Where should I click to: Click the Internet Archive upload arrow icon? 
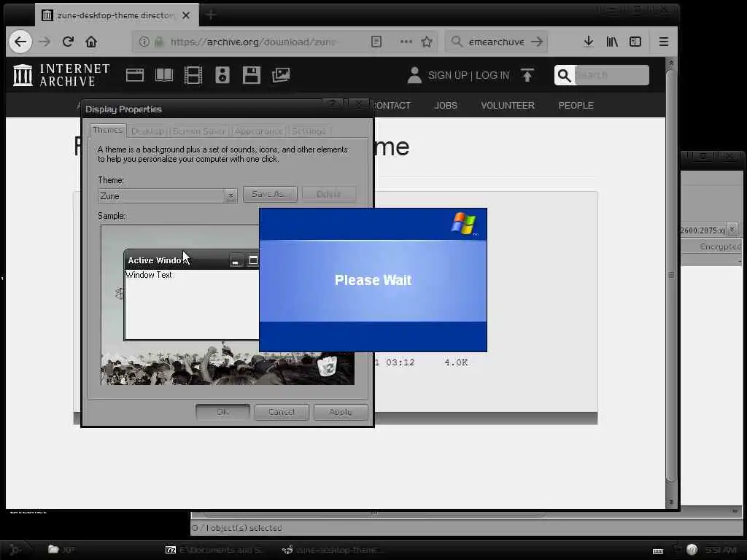tap(527, 75)
